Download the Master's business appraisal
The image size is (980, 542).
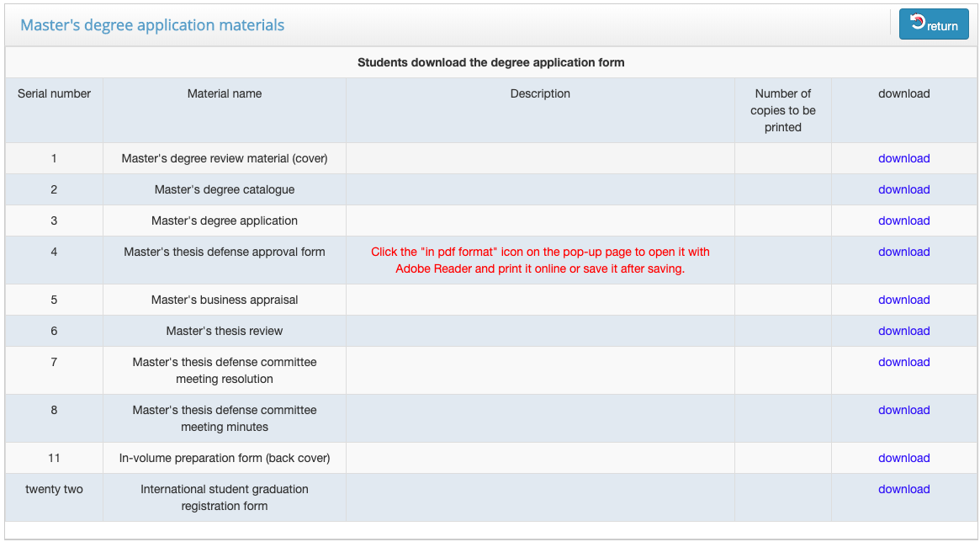click(903, 300)
